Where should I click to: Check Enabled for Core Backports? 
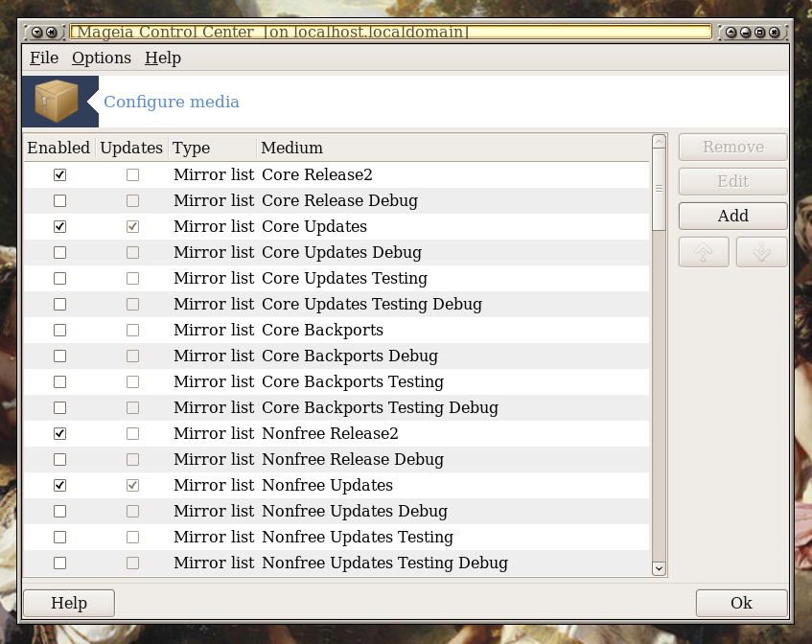click(60, 331)
